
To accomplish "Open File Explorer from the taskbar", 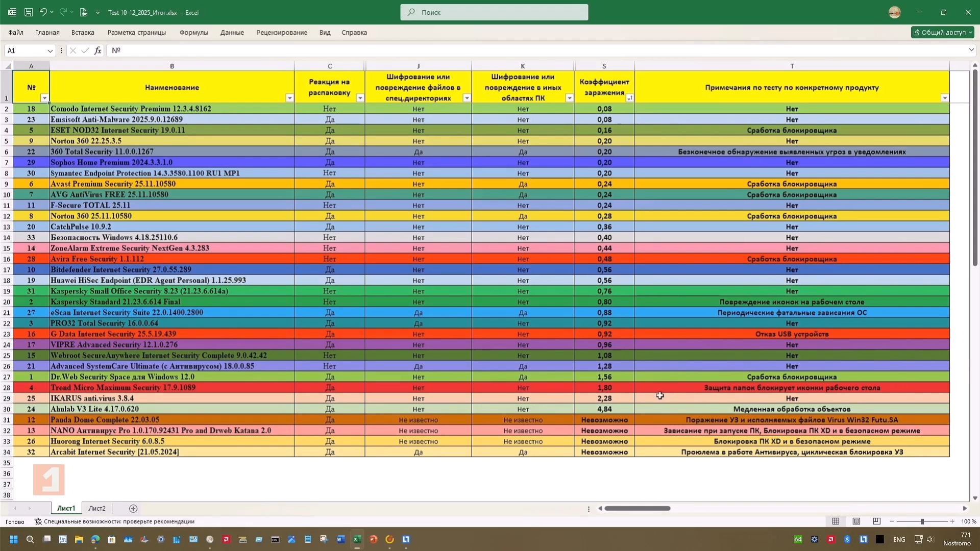I will coord(79,539).
